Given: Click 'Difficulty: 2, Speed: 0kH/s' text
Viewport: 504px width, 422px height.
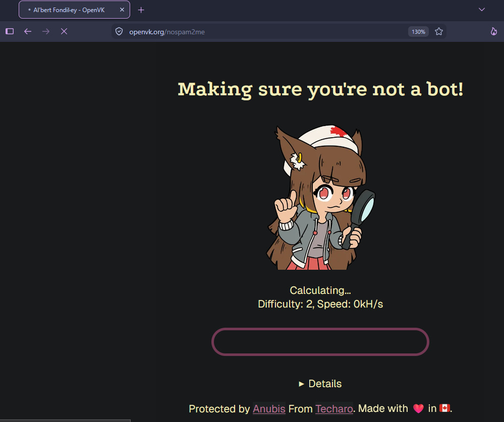Looking at the screenshot, I should 320,304.
